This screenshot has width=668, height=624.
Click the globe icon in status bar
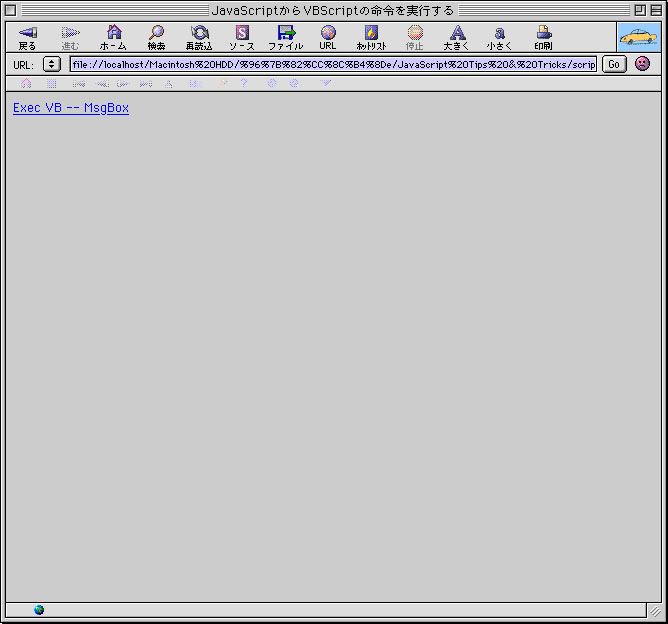(x=39, y=610)
